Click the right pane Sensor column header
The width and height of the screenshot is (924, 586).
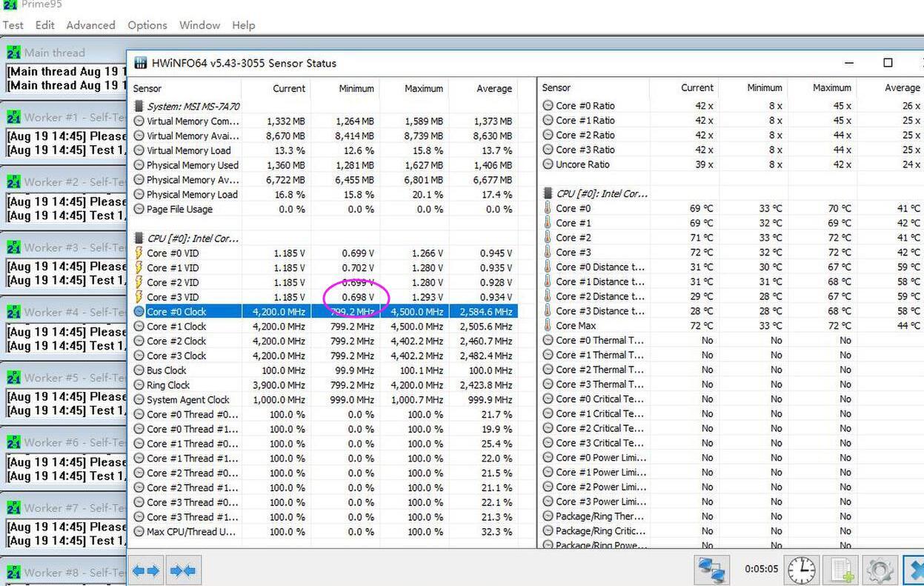point(594,87)
